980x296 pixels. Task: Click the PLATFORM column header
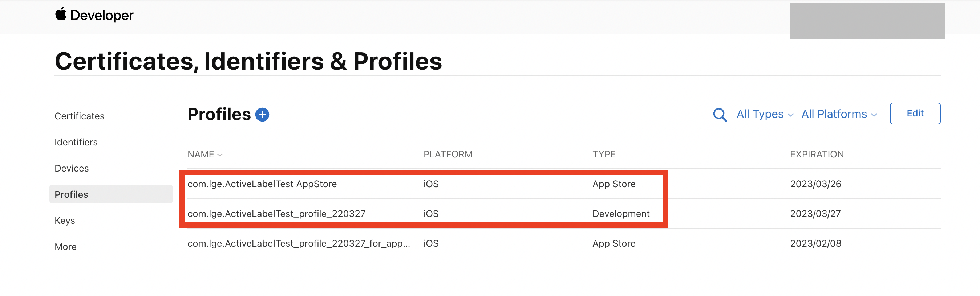tap(448, 154)
